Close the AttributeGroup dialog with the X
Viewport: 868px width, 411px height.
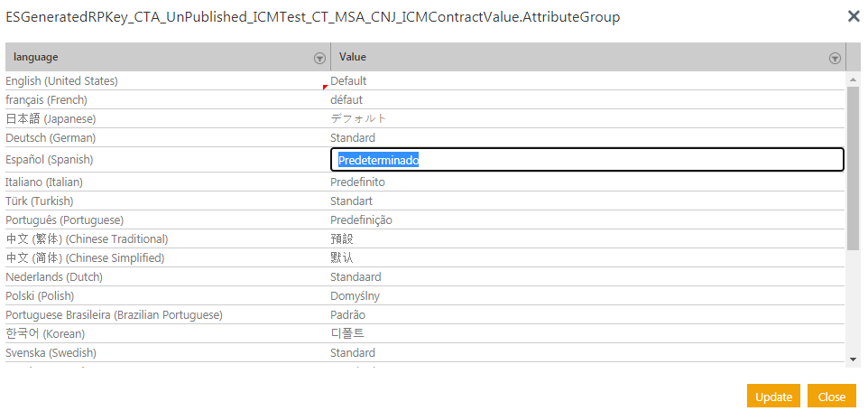(x=853, y=16)
